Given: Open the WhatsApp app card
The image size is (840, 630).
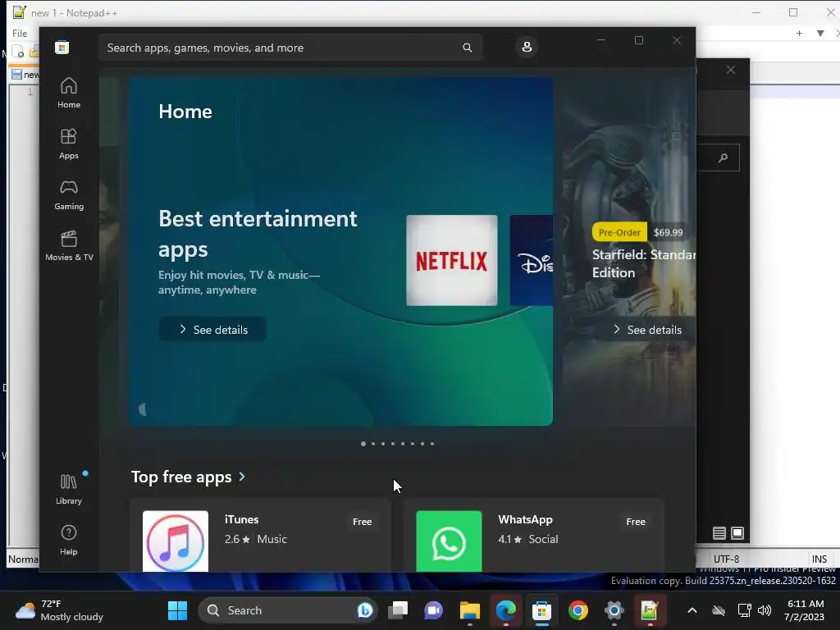Looking at the screenshot, I should 534,536.
